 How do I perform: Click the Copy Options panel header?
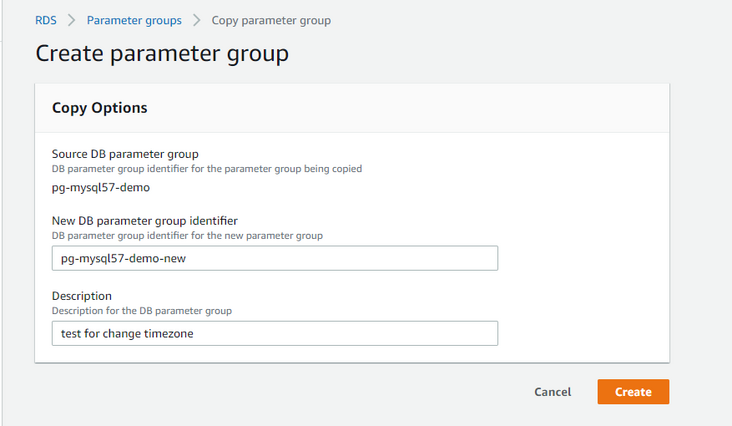pos(100,108)
